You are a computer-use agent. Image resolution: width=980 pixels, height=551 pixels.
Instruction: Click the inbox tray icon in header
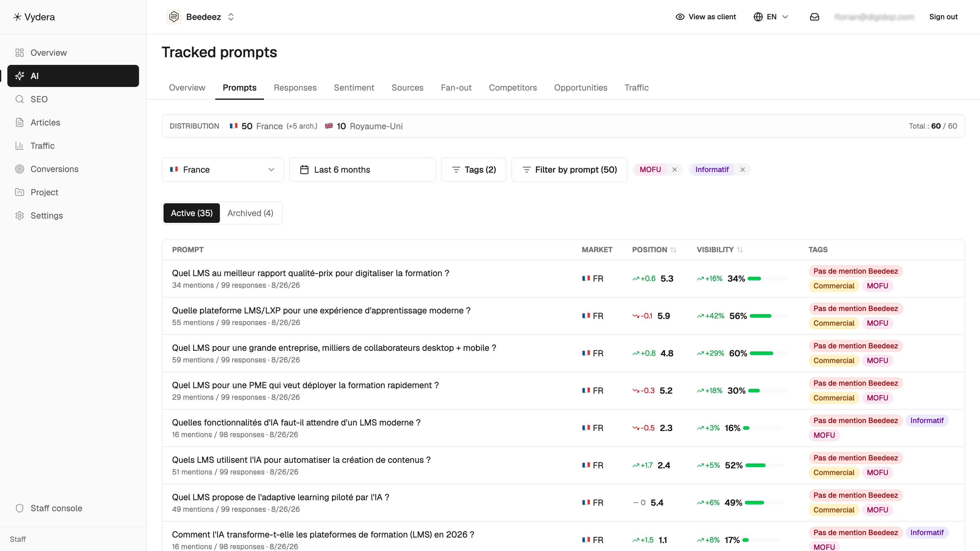coord(815,17)
